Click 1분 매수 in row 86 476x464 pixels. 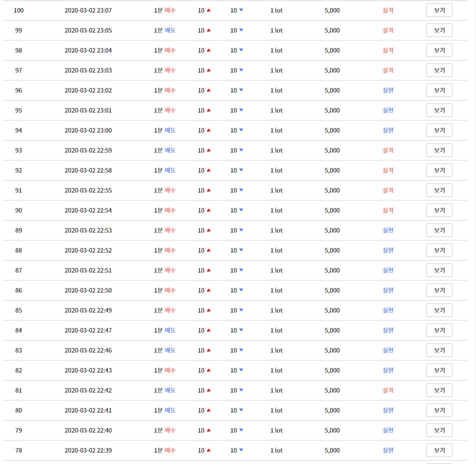tap(165, 290)
